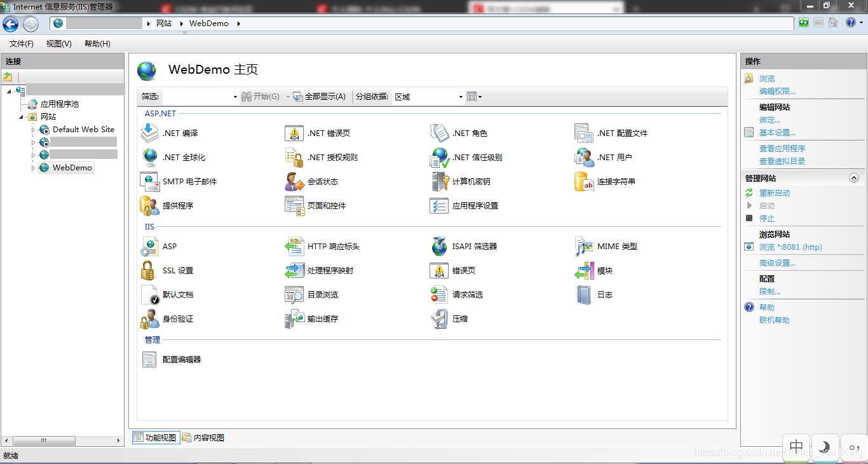Open the .NET 信任级别 icon

pos(439,157)
